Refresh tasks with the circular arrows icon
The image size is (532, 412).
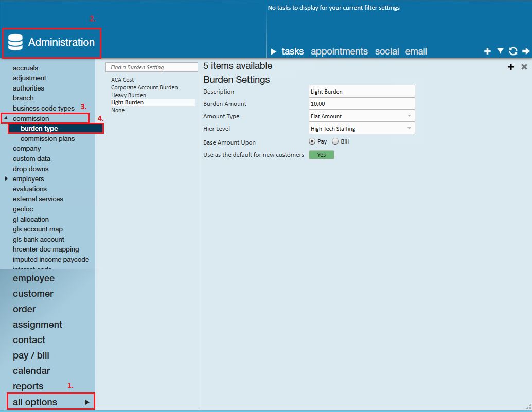(513, 51)
